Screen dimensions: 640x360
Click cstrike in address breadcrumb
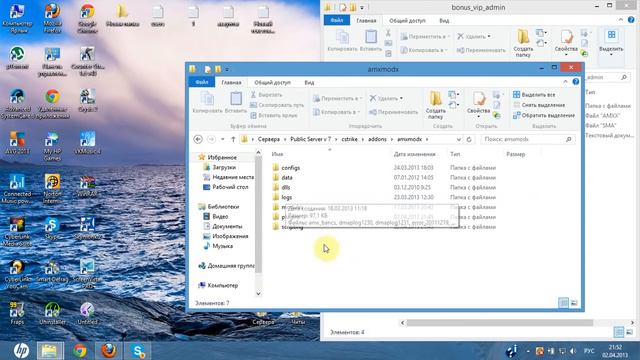pos(349,139)
